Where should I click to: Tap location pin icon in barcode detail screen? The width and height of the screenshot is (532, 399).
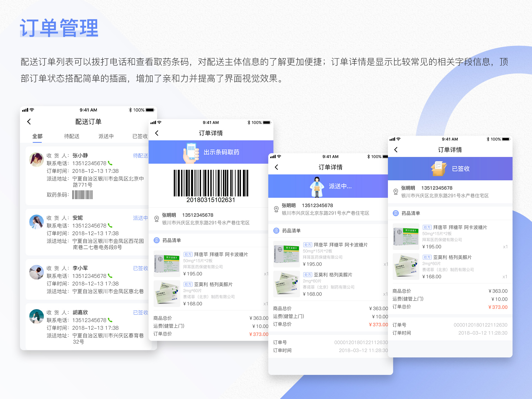[157, 219]
